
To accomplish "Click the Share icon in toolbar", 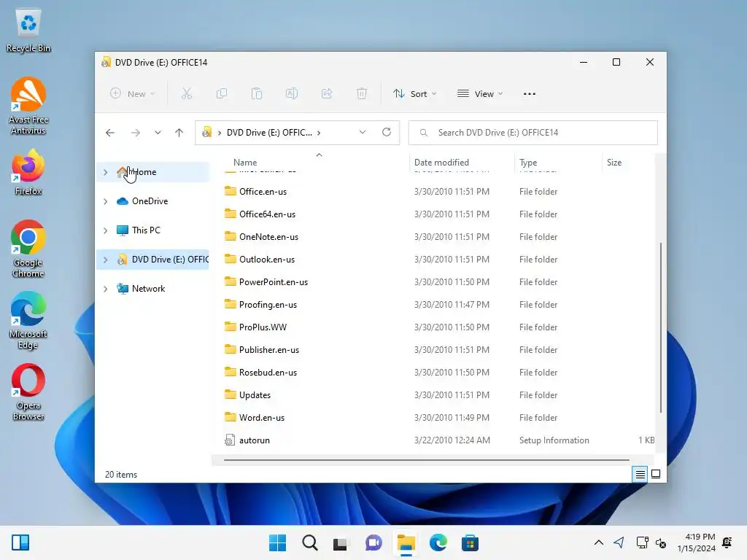I will click(x=327, y=94).
